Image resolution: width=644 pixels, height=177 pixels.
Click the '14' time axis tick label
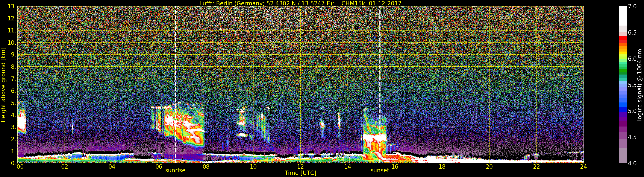(x=348, y=166)
